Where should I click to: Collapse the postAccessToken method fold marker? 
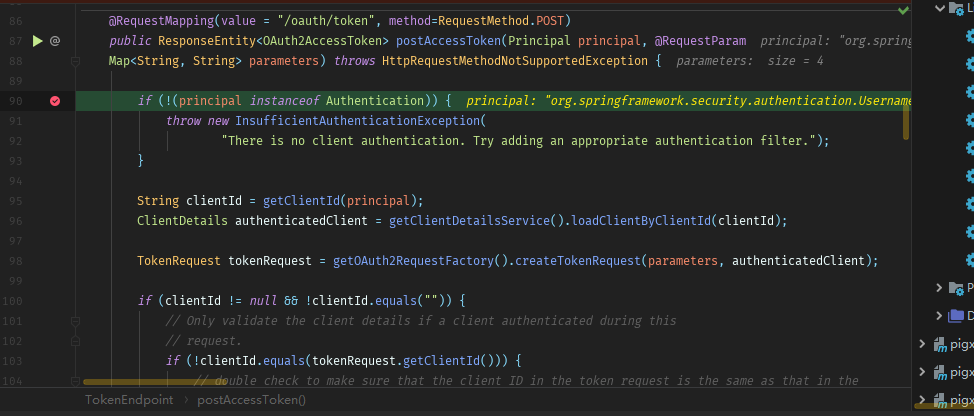click(x=75, y=41)
